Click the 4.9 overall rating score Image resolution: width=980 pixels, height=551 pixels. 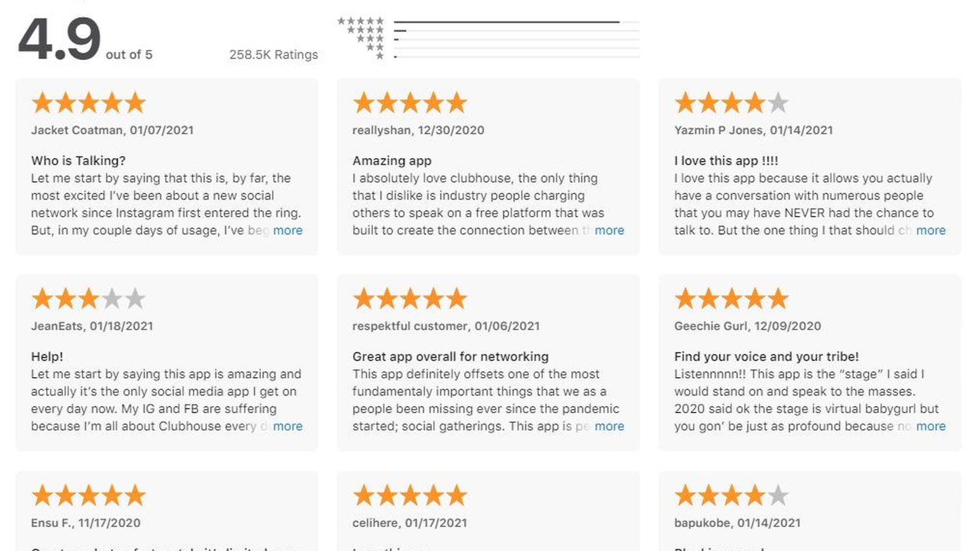pos(59,40)
